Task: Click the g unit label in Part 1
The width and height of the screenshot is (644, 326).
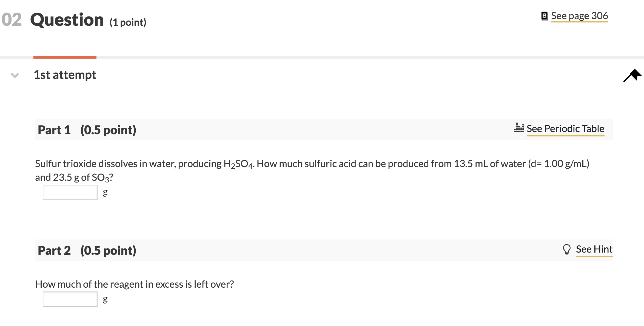Action: [x=105, y=192]
